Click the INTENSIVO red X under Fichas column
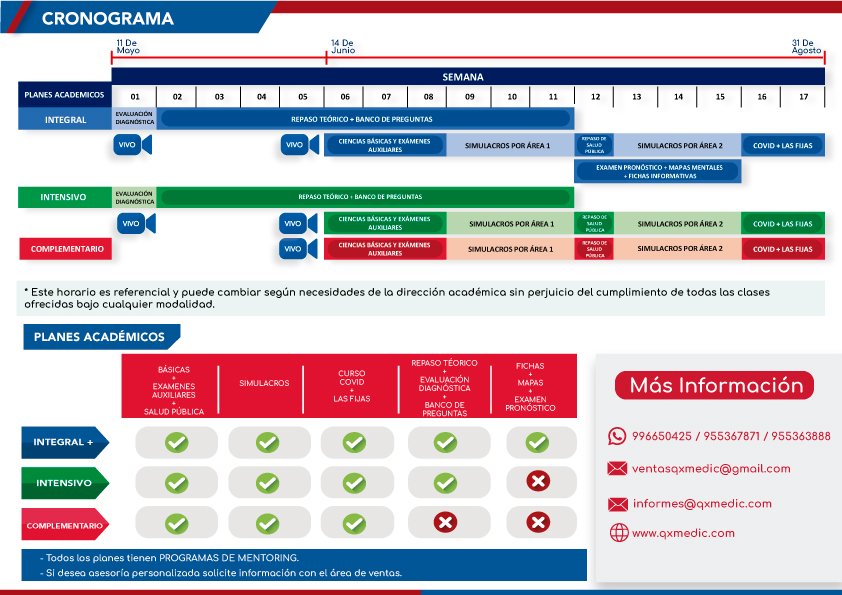The image size is (842, 595). click(x=538, y=481)
